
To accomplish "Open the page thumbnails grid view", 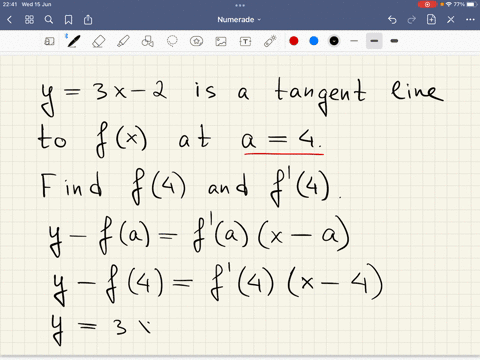I will pos(29,20).
